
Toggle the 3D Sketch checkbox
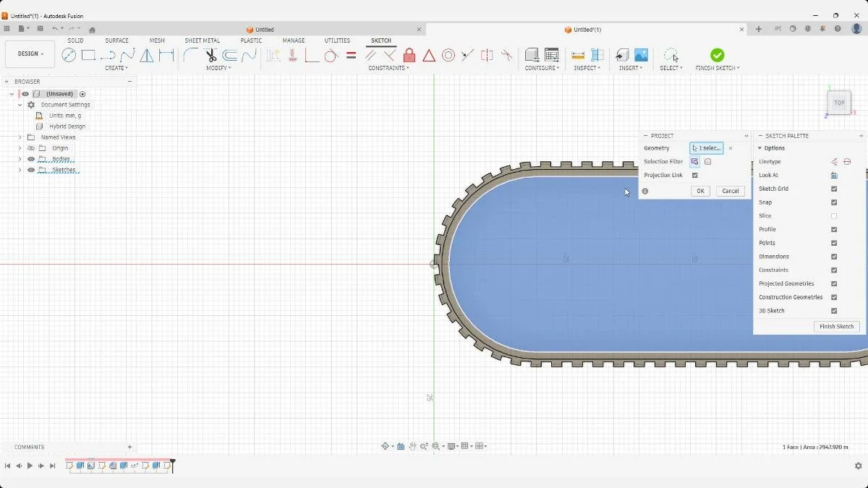coord(834,311)
